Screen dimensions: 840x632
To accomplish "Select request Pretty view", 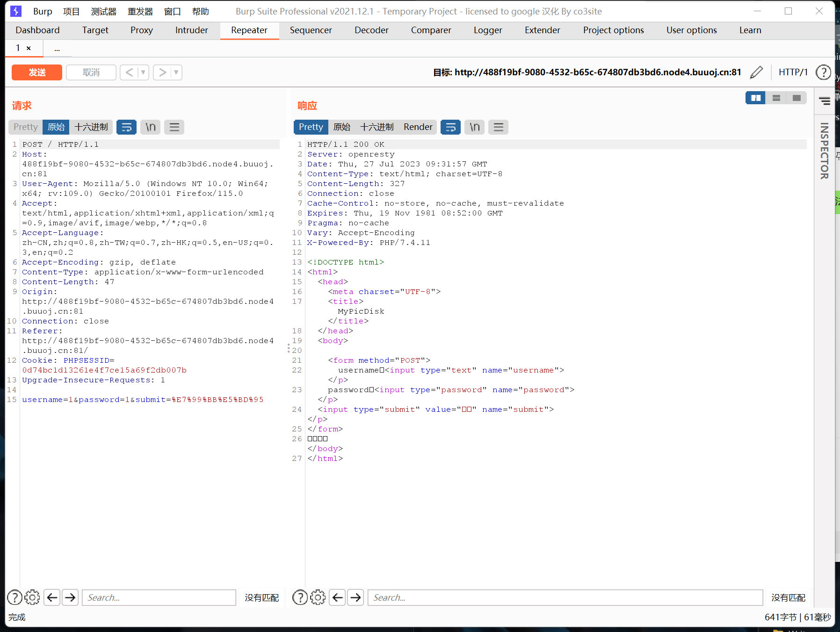I will click(26, 127).
